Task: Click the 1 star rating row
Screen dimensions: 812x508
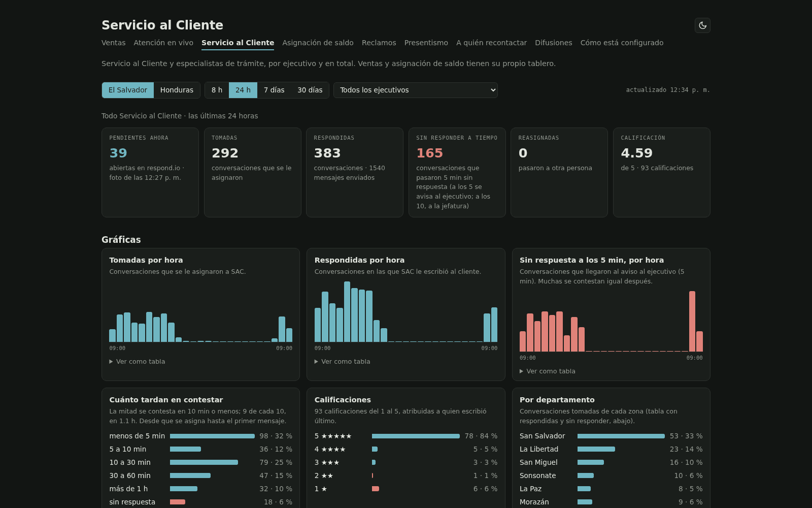Action: [x=406, y=489]
